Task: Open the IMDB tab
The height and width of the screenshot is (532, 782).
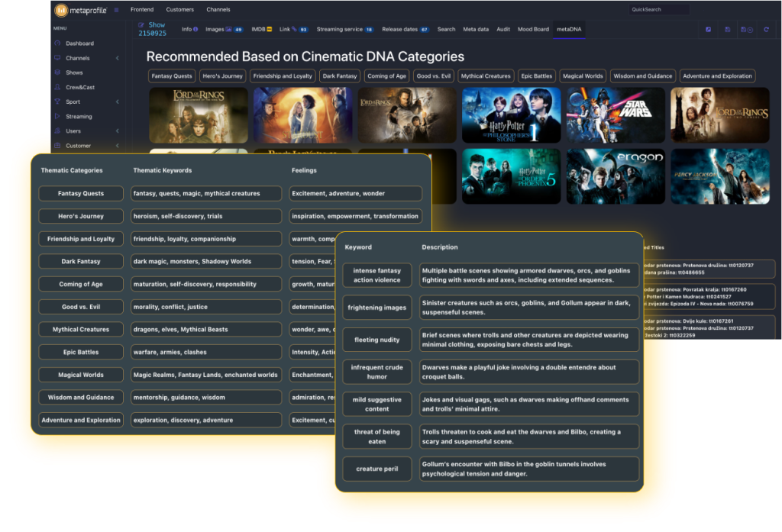Action: pyautogui.click(x=261, y=30)
